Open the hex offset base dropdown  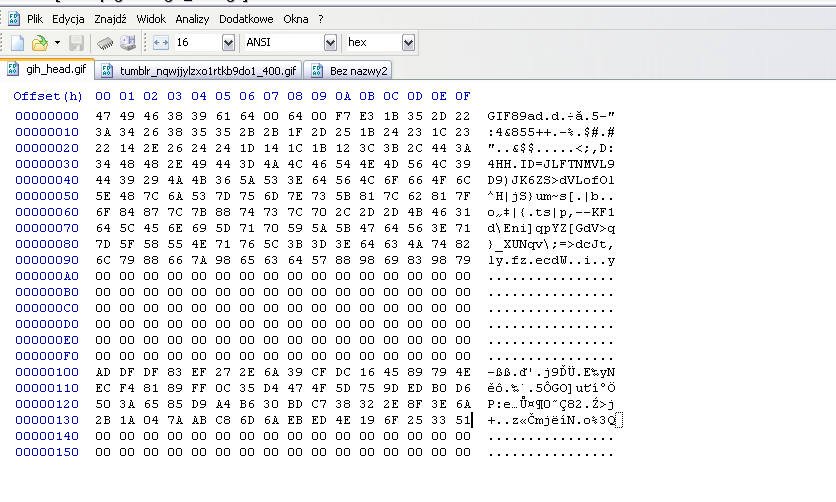click(x=408, y=42)
